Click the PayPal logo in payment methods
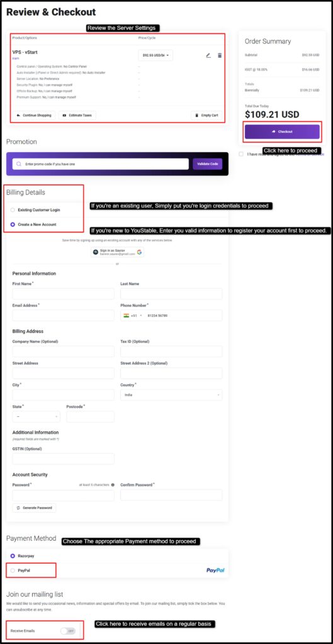This screenshot has width=333, height=644. [x=215, y=570]
